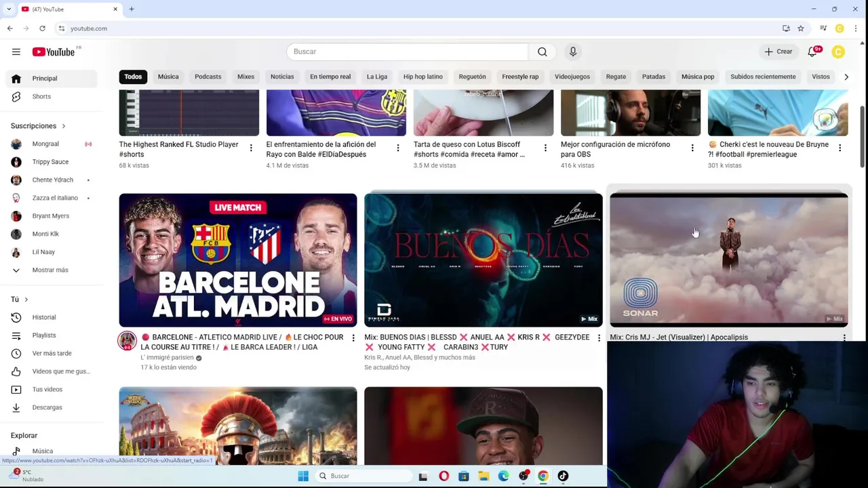
Task: Open the Tú section chevron
Action: (x=26, y=300)
